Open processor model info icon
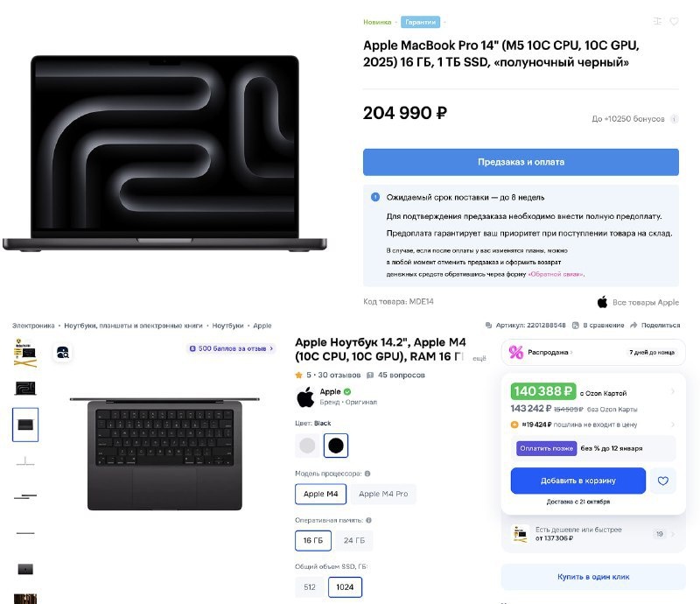The image size is (700, 604). tap(367, 474)
